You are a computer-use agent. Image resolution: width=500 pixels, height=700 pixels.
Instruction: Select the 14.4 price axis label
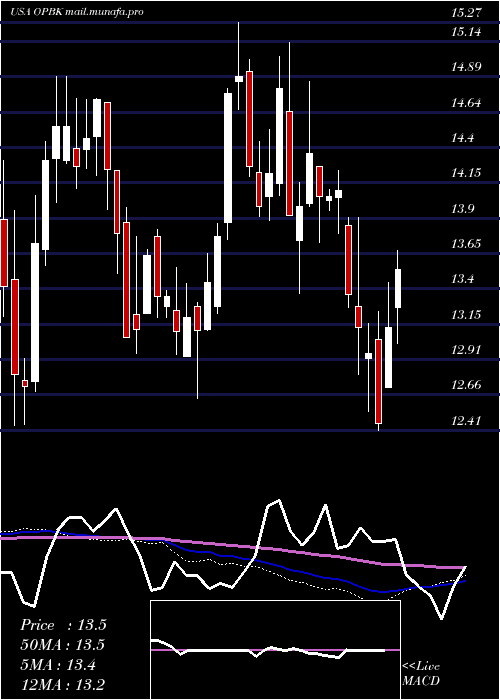pyautogui.click(x=462, y=138)
